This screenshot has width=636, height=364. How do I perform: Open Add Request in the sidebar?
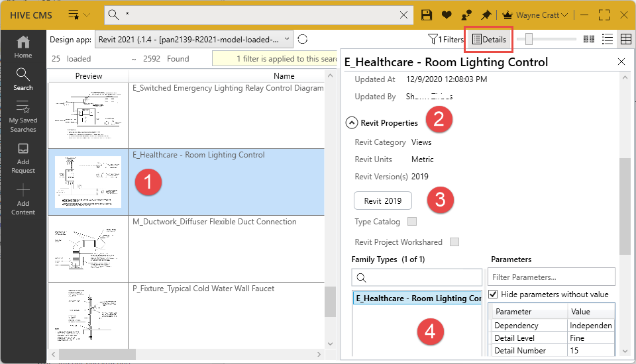click(23, 158)
